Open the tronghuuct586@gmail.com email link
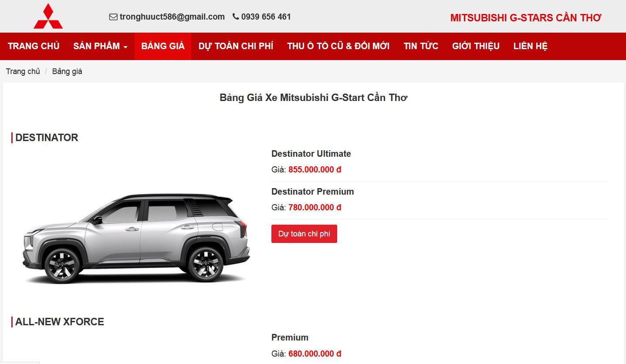This screenshot has height=364, width=626. [172, 17]
